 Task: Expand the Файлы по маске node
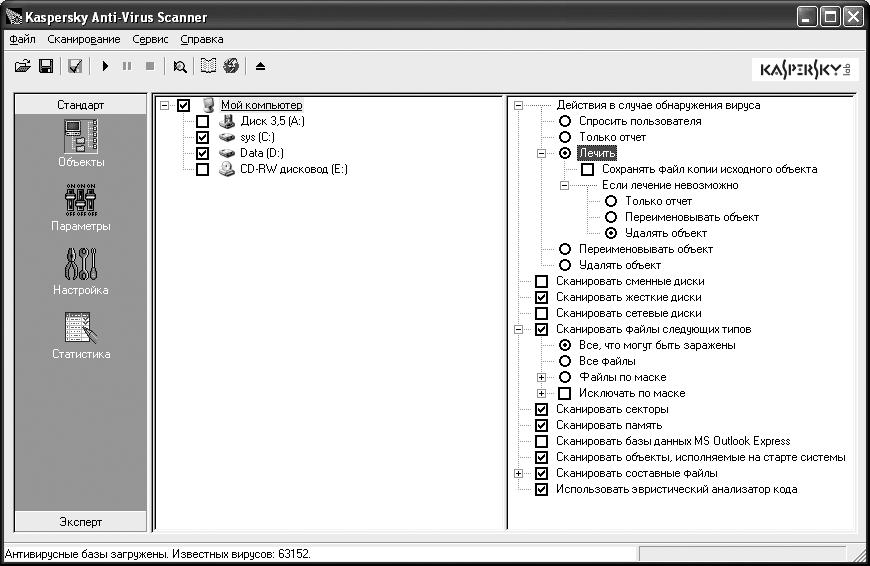tap(542, 378)
